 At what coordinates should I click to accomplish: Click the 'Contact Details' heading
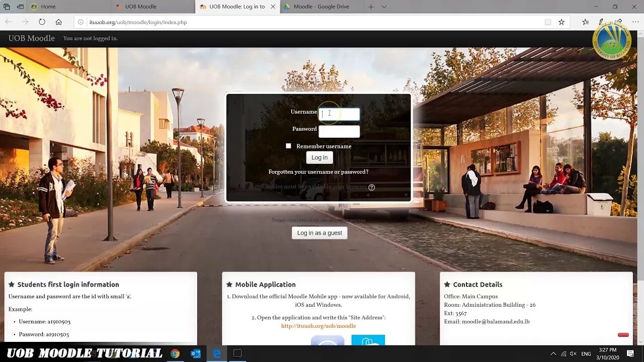[477, 285]
